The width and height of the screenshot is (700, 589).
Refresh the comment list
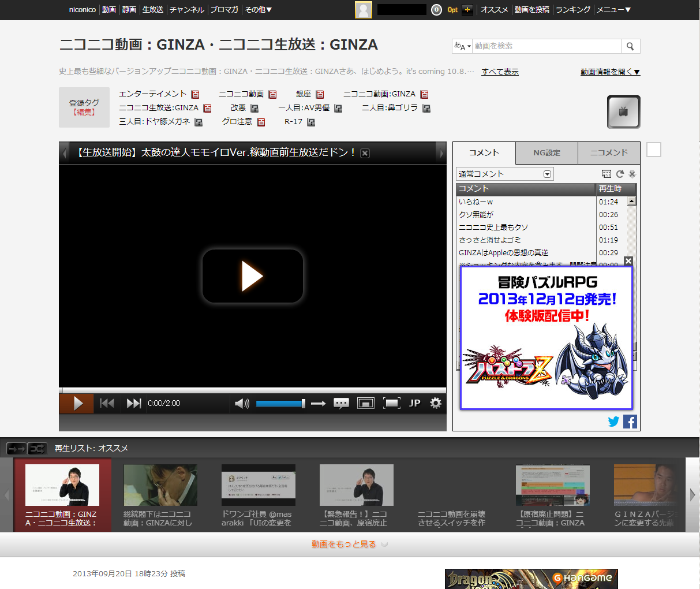pyautogui.click(x=620, y=174)
